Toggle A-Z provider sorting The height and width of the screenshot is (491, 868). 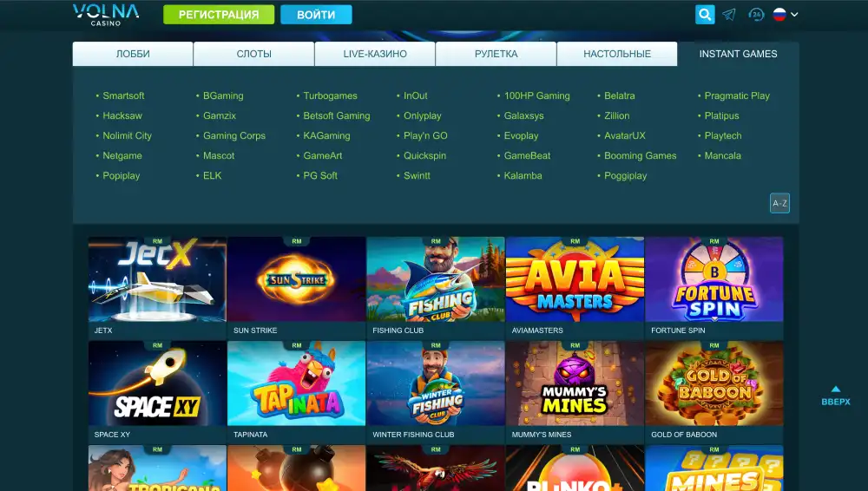coord(779,203)
